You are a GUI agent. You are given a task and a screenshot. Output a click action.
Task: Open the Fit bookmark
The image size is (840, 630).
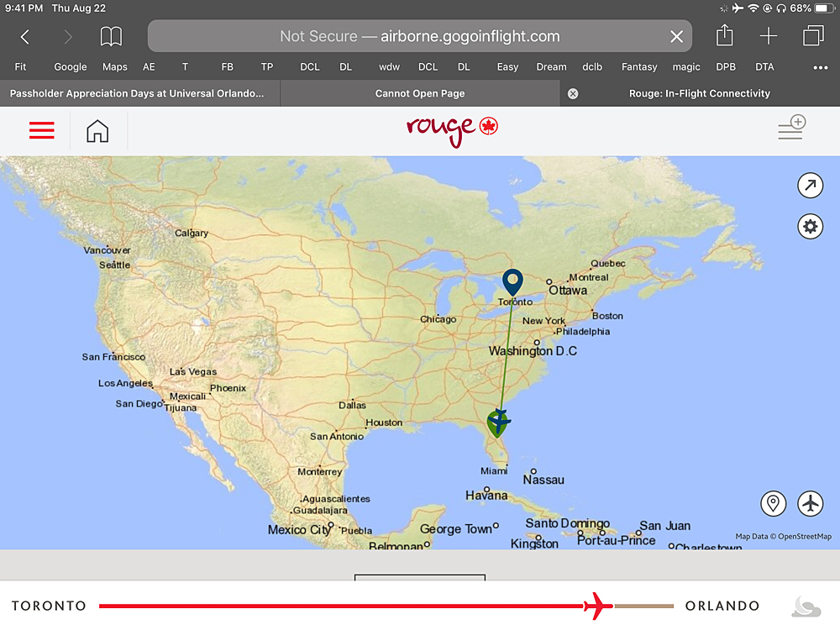click(20, 67)
